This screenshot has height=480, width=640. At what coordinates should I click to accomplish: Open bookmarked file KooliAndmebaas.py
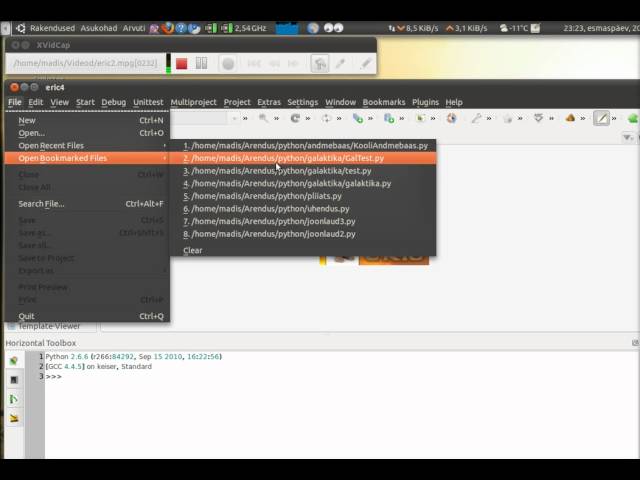303,146
